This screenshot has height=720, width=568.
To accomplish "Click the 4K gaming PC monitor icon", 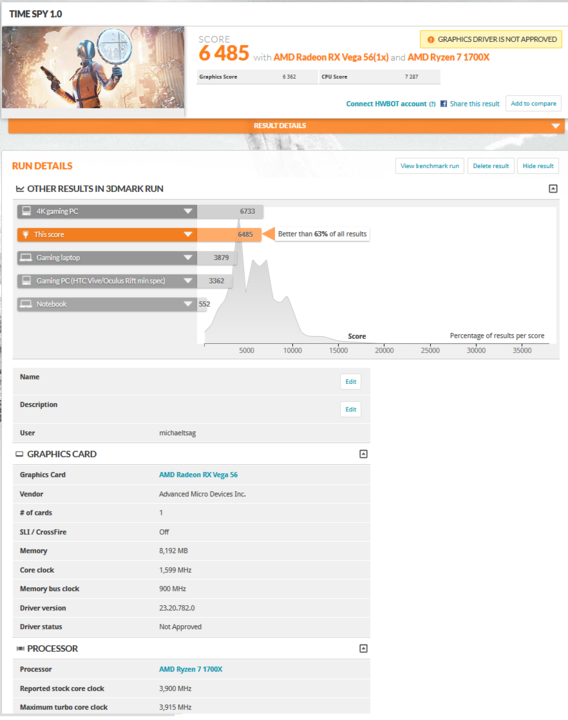I will (x=27, y=211).
